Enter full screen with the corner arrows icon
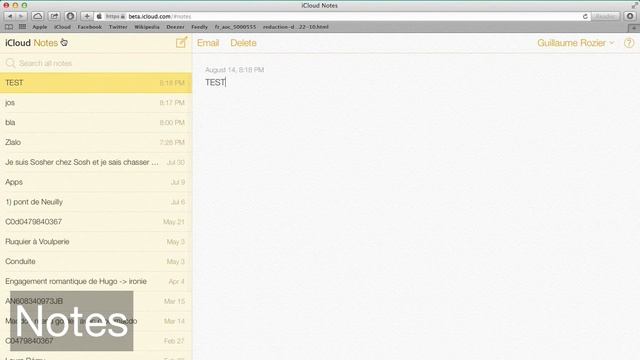The width and height of the screenshot is (640, 360). pos(635,5)
